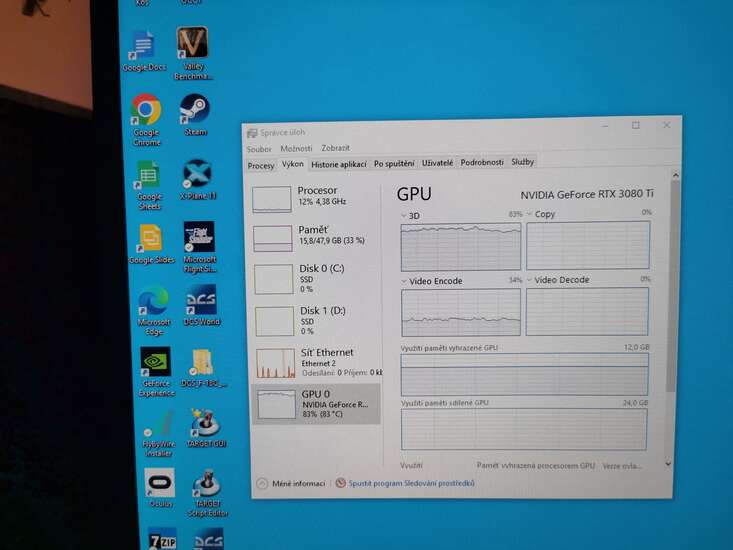This screenshot has width=733, height=550.
Task: Select the Výkon tab
Action: 293,164
